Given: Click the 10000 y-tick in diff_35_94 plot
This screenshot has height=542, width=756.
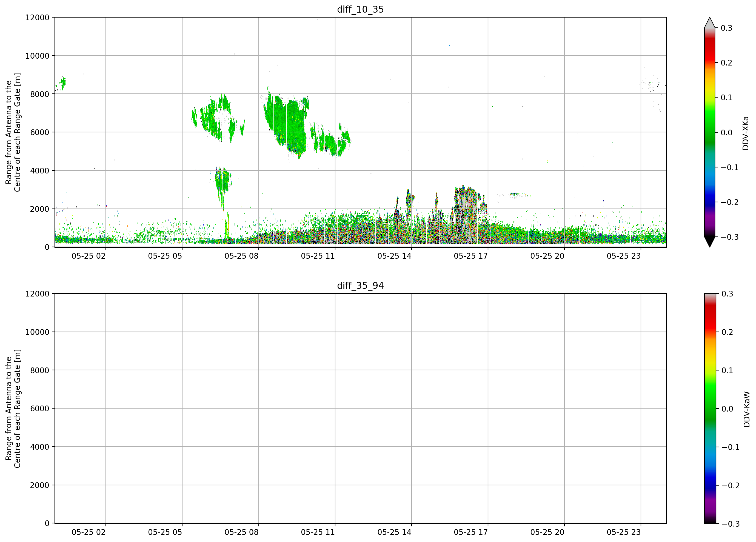Looking at the screenshot, I should pyautogui.click(x=37, y=332).
